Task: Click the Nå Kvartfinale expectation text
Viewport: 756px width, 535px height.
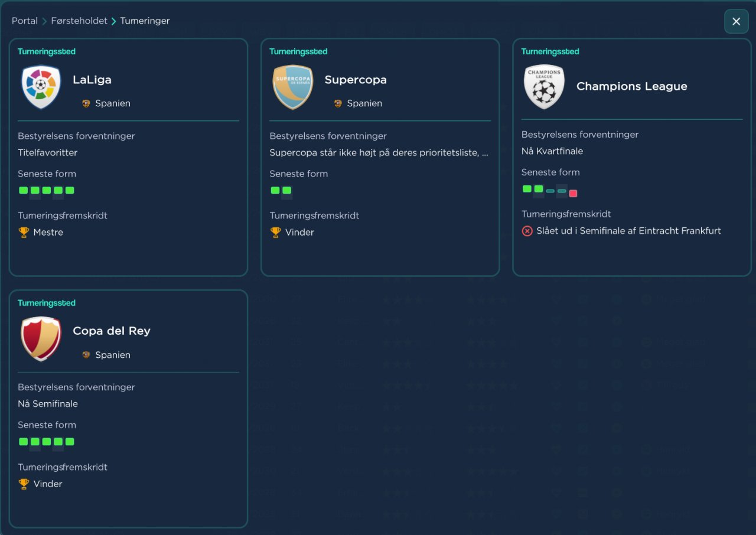Action: point(552,151)
